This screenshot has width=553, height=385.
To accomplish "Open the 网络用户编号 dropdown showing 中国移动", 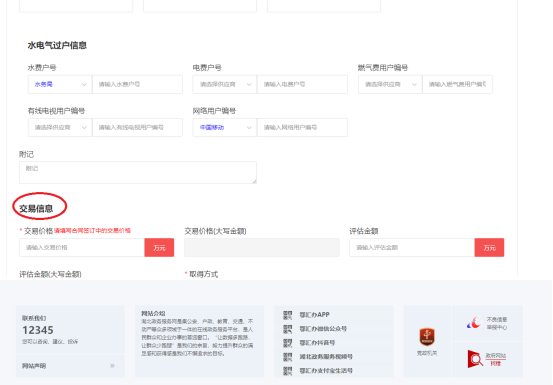I will coord(225,127).
